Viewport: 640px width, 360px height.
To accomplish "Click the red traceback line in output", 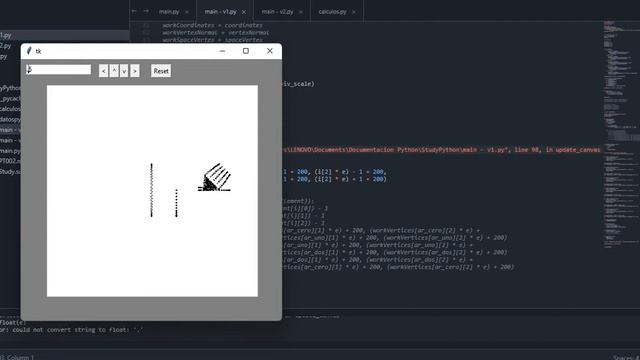I will click(441, 150).
